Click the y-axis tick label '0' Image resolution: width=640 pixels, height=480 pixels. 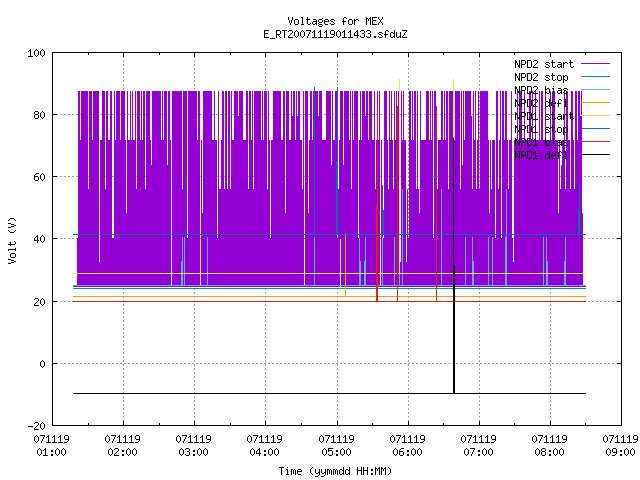point(42,364)
